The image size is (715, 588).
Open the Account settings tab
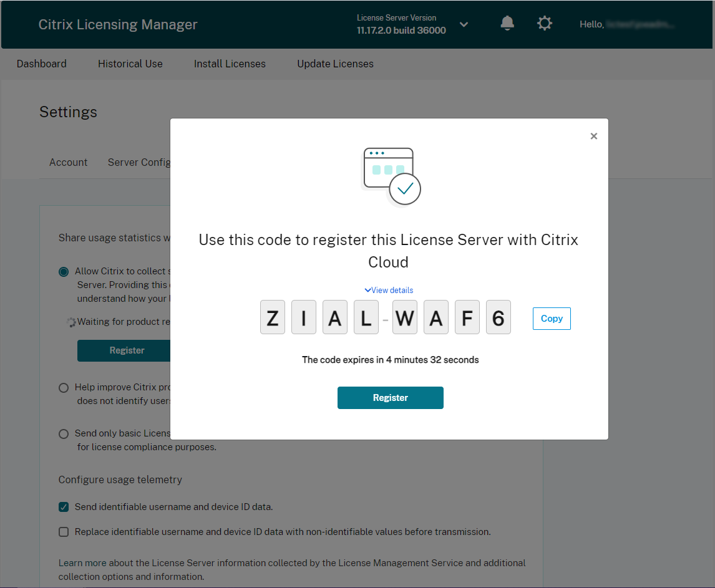pos(69,162)
